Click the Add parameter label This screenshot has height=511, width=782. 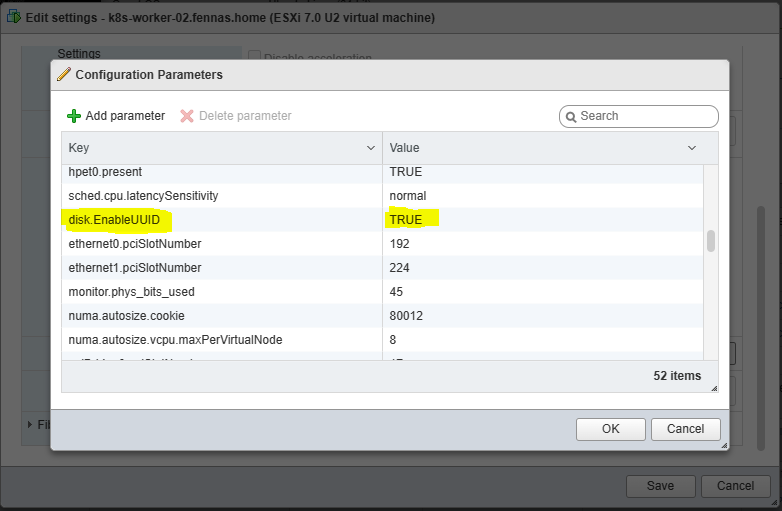pos(125,116)
